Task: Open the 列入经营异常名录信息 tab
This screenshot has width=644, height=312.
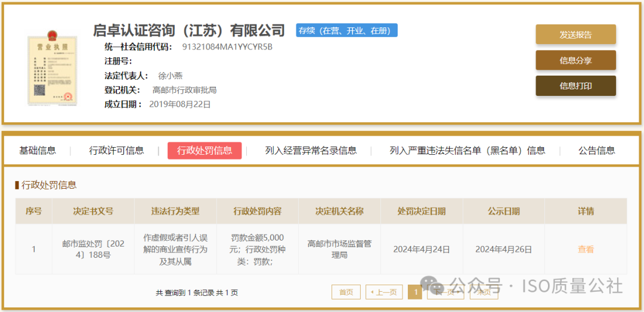Action: pyautogui.click(x=311, y=151)
